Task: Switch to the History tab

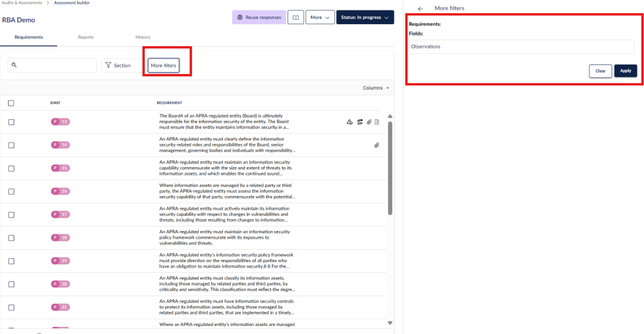Action: (x=143, y=37)
